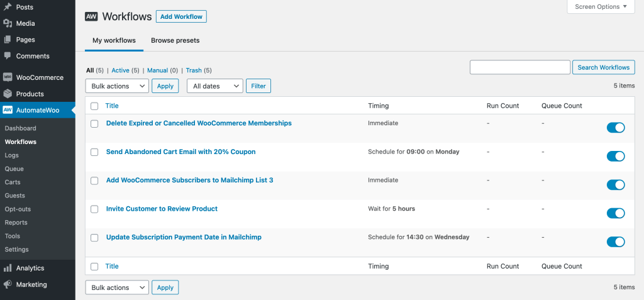Toggle the Delete Expired Memberships workflow switch
644x300 pixels.
pyautogui.click(x=616, y=128)
